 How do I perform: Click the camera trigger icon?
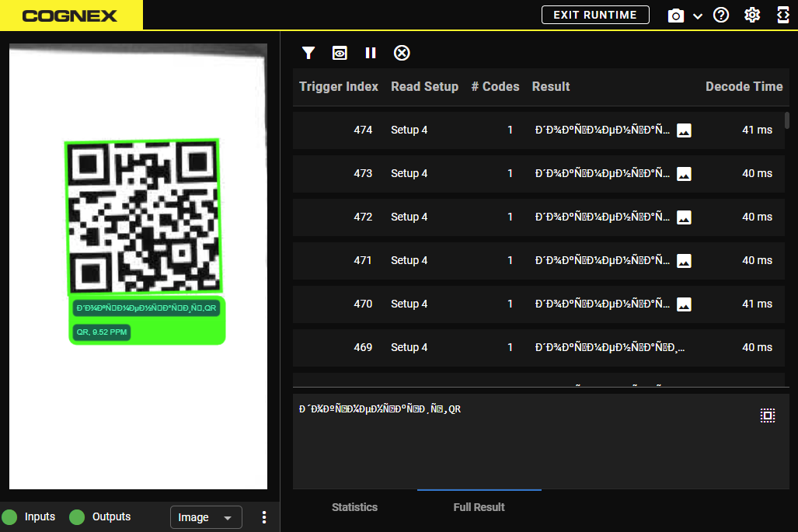676,16
